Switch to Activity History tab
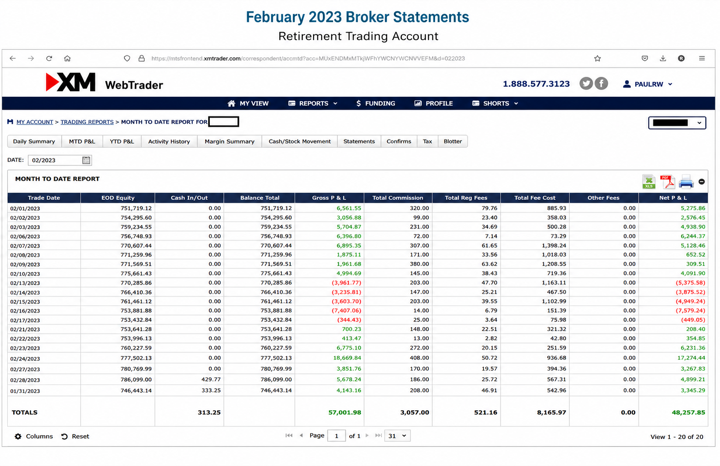 pyautogui.click(x=169, y=141)
